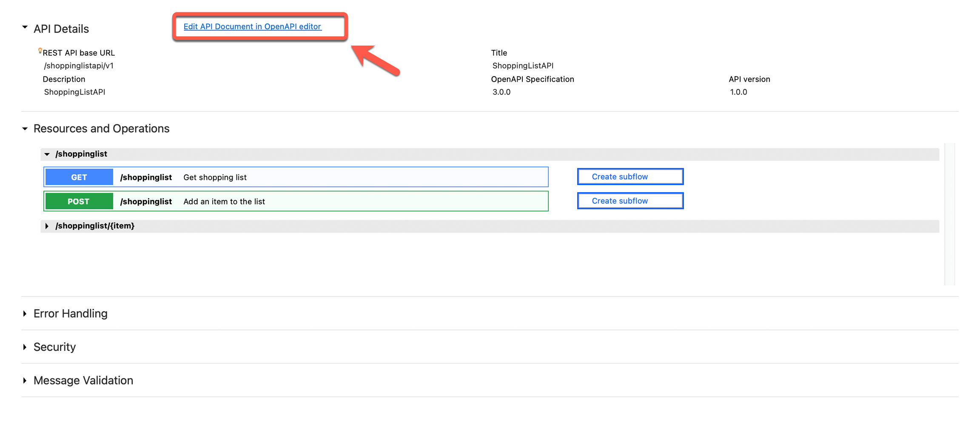980x447 pixels.
Task: Expand the Error Handling section
Action: [x=25, y=313]
